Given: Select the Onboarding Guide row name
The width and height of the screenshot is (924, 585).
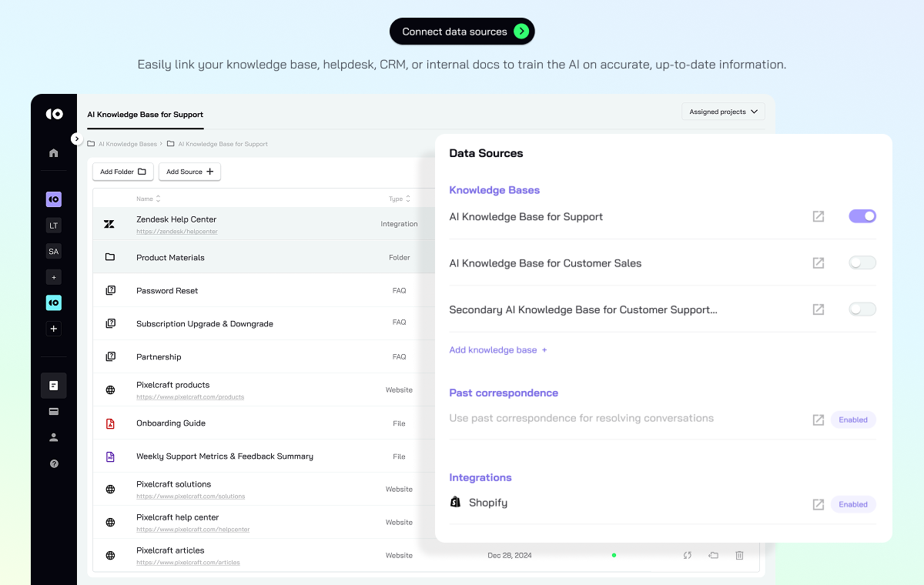Looking at the screenshot, I should coord(171,423).
